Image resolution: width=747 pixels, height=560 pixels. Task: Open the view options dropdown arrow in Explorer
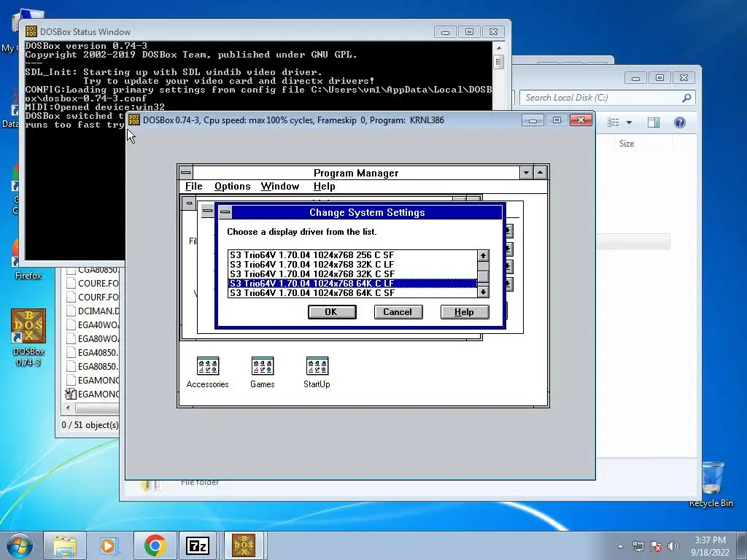629,122
